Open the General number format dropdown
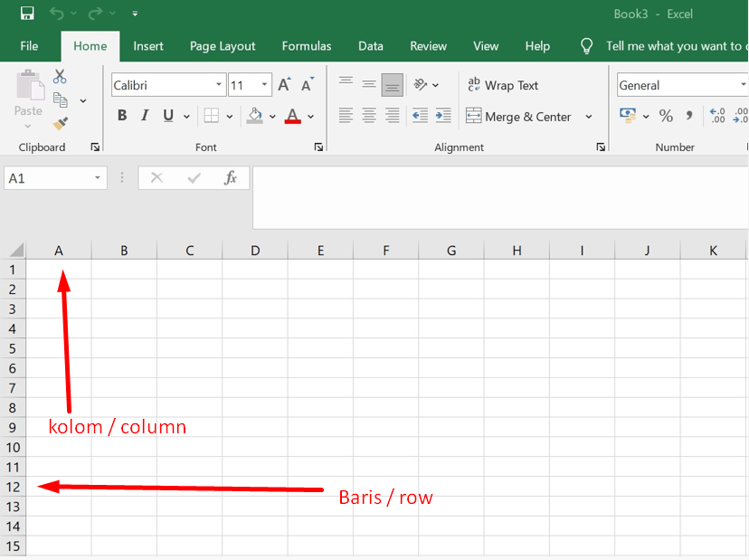Viewport: 749px width, 560px height. click(742, 85)
